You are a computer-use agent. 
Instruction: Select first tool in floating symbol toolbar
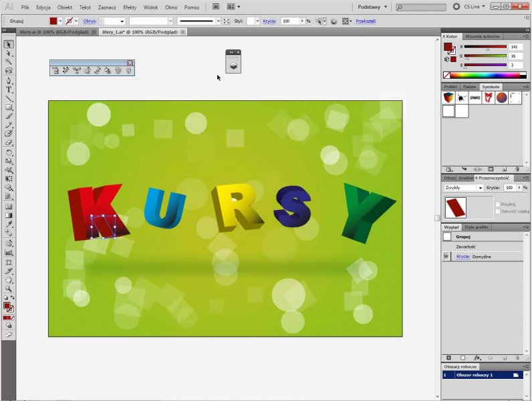pos(56,70)
